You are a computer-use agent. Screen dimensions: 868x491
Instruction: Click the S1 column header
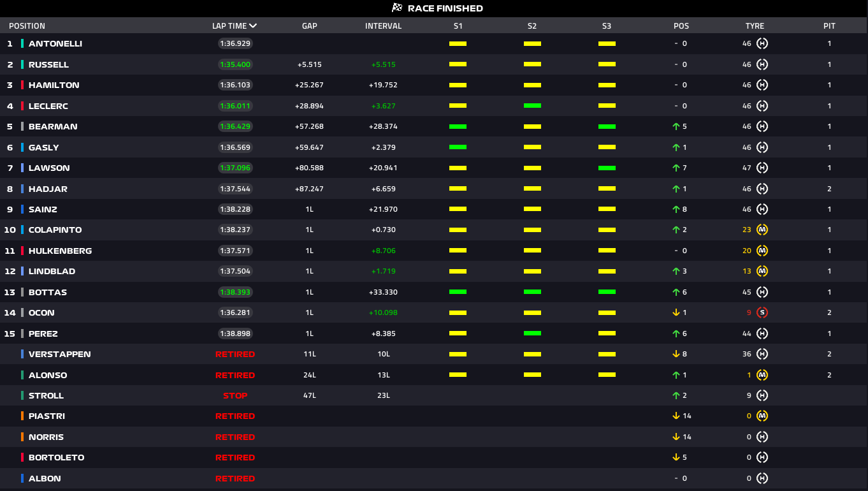(458, 26)
